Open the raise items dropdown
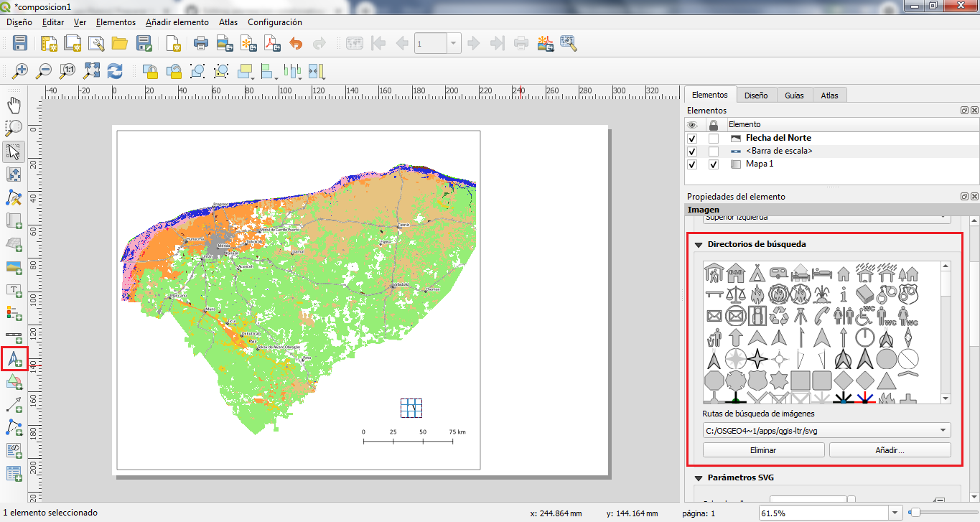This screenshot has height=522, width=980. click(x=248, y=71)
